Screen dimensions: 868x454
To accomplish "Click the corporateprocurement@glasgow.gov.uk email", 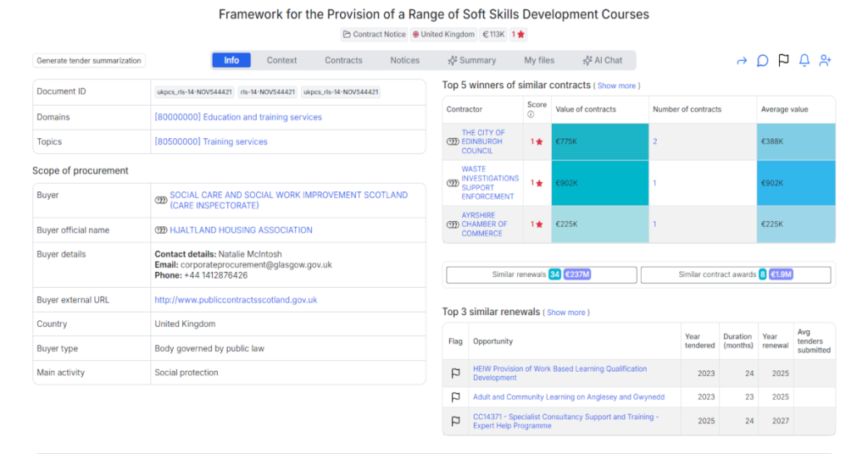I will [256, 265].
